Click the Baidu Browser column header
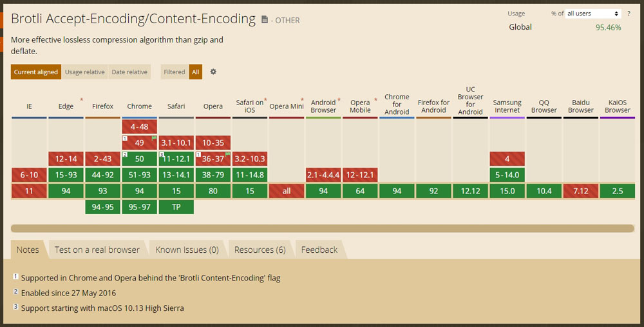This screenshot has height=327, width=644. [x=581, y=106]
